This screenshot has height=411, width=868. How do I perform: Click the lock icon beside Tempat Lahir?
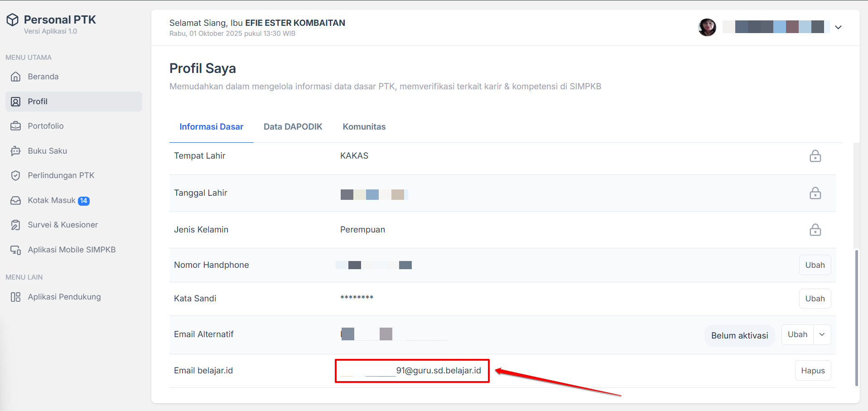815,156
